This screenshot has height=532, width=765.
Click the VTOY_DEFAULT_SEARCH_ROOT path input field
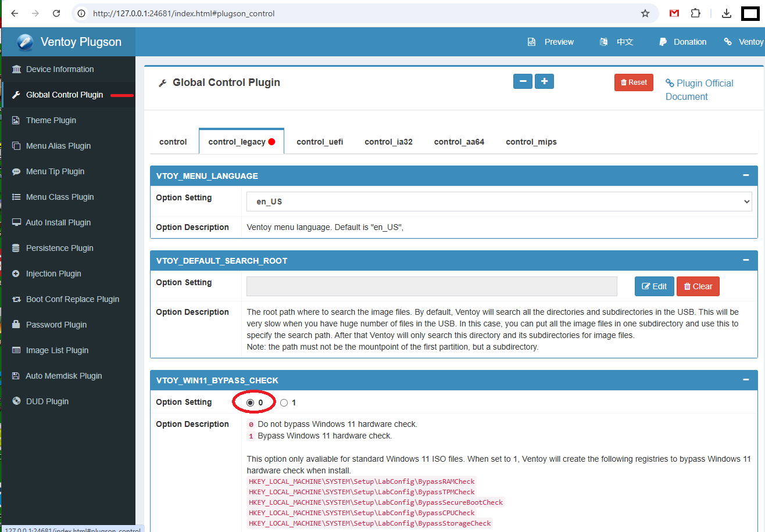[x=432, y=286]
